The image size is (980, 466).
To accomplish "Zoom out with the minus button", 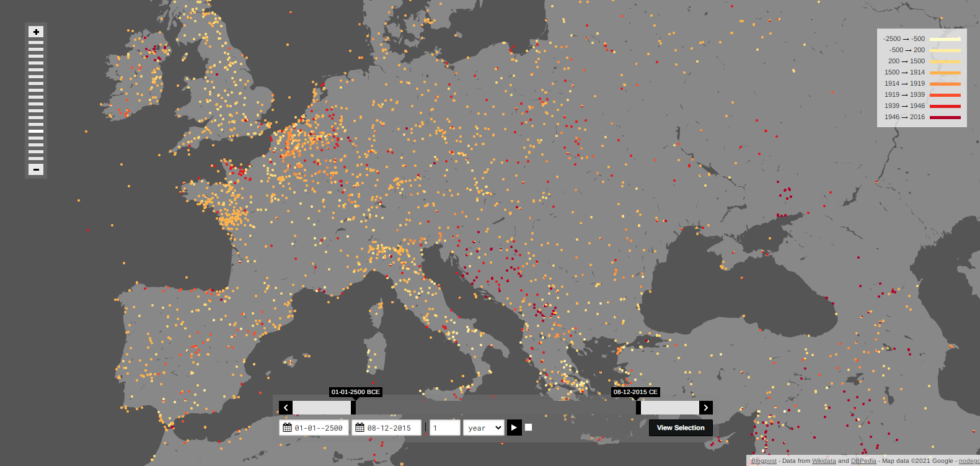I will [36, 169].
